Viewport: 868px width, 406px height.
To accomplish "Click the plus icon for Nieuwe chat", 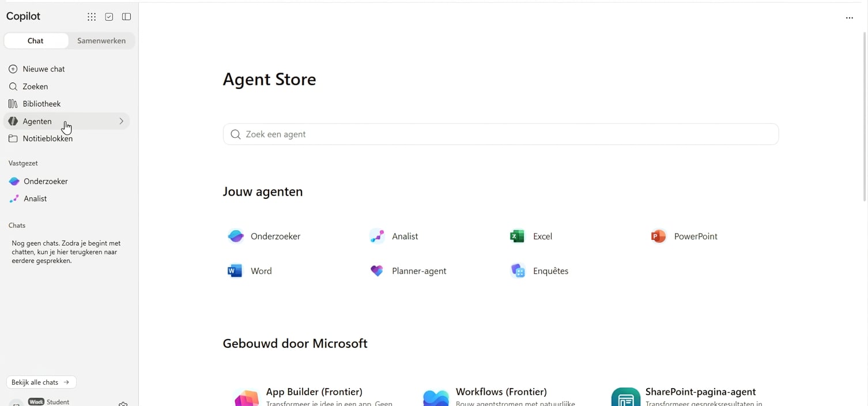I will (x=13, y=69).
